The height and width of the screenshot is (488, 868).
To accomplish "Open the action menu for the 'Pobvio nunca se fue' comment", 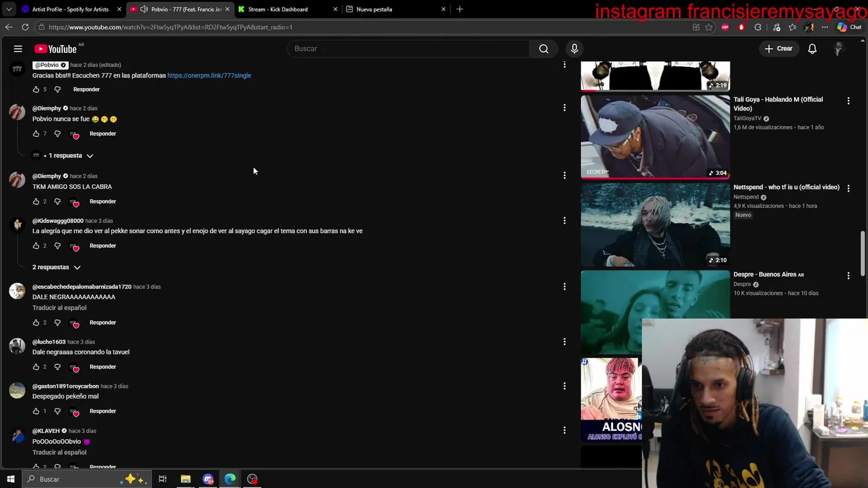I will point(564,108).
